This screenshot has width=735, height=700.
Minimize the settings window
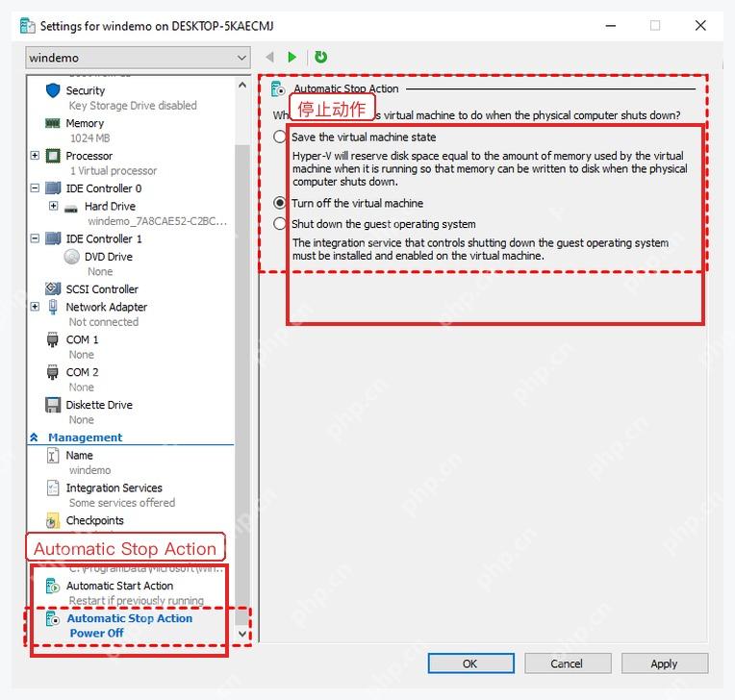[611, 25]
